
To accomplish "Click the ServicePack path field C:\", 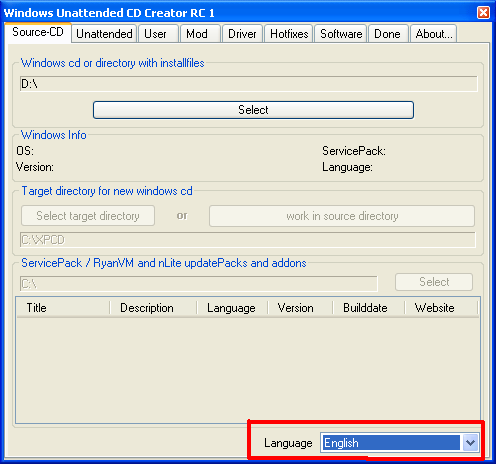I will [199, 284].
